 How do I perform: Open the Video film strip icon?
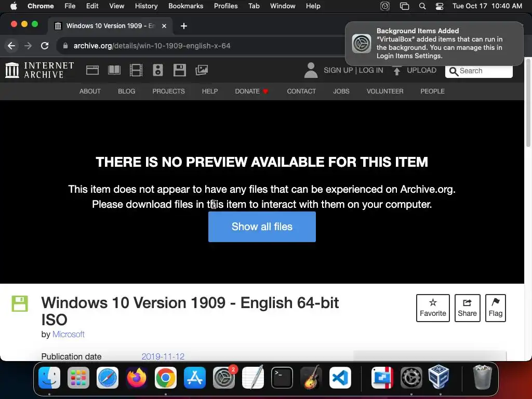click(x=136, y=70)
